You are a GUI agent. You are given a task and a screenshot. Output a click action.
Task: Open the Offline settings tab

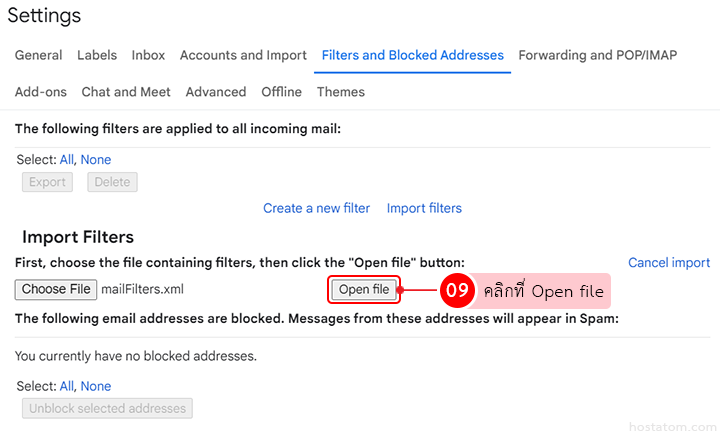[281, 92]
